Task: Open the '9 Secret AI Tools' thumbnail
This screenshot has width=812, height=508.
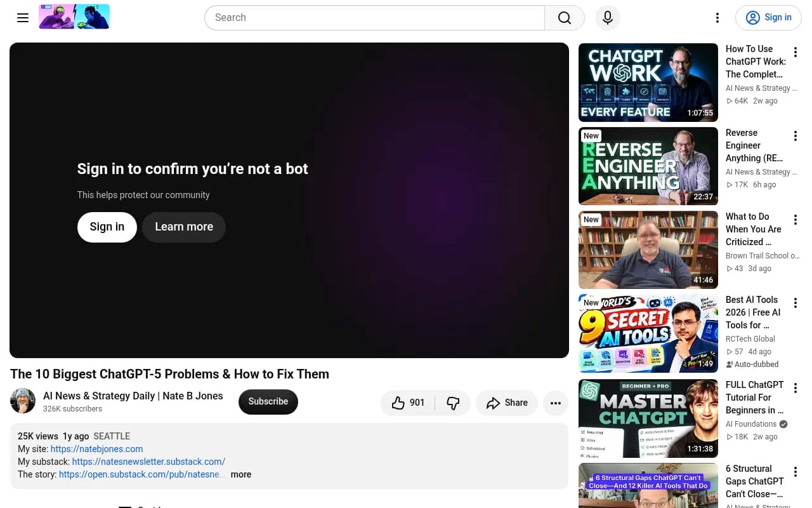Action: [648, 333]
